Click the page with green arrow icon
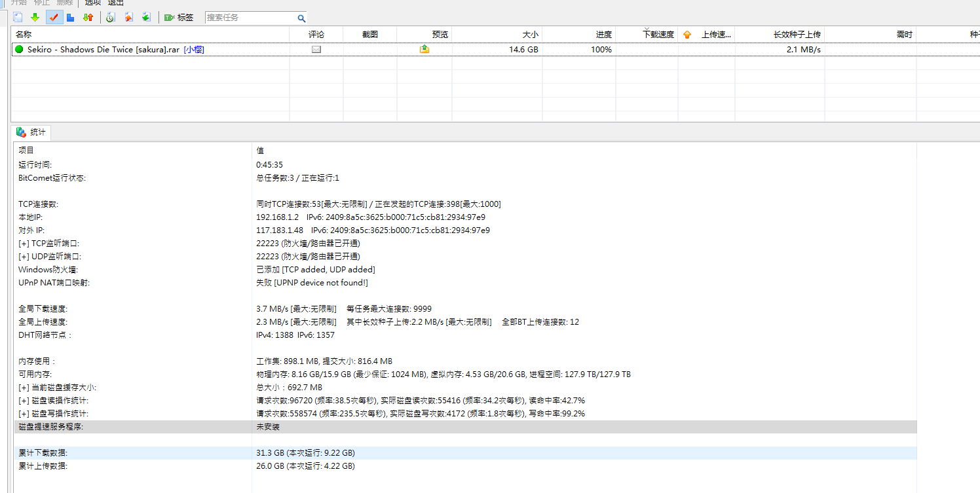The width and height of the screenshot is (980, 493). (x=146, y=18)
